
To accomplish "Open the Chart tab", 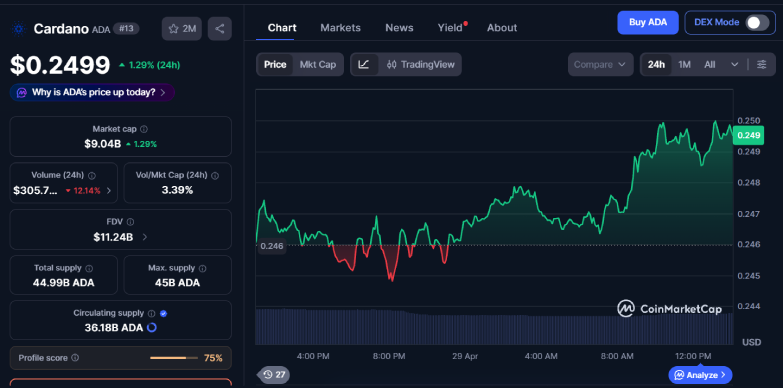I will [x=282, y=27].
